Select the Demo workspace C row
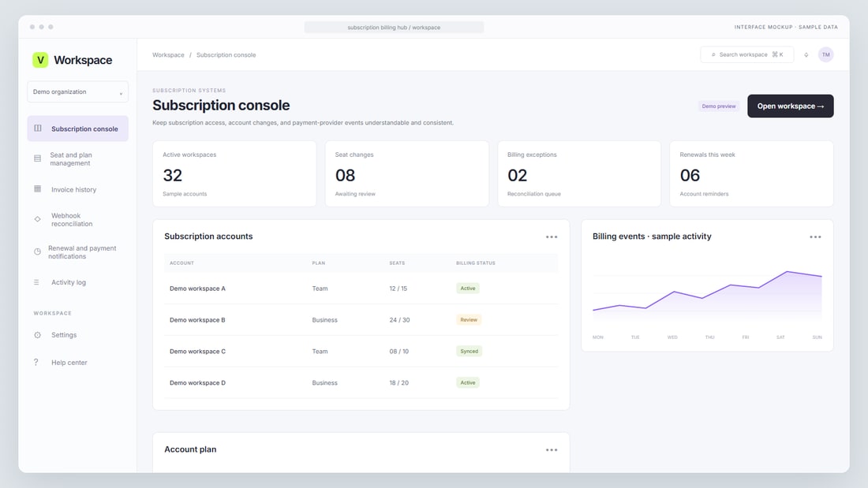This screenshot has width=868, height=488. [x=361, y=352]
